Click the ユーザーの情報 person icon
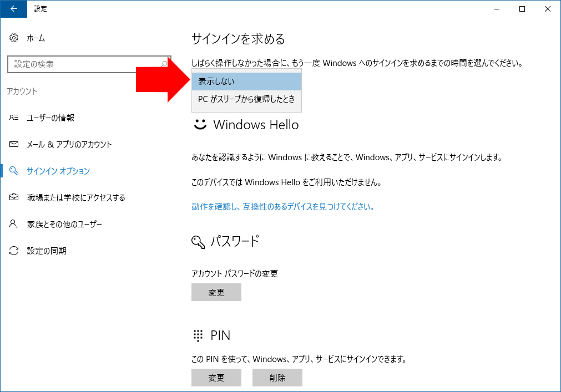 click(x=14, y=118)
